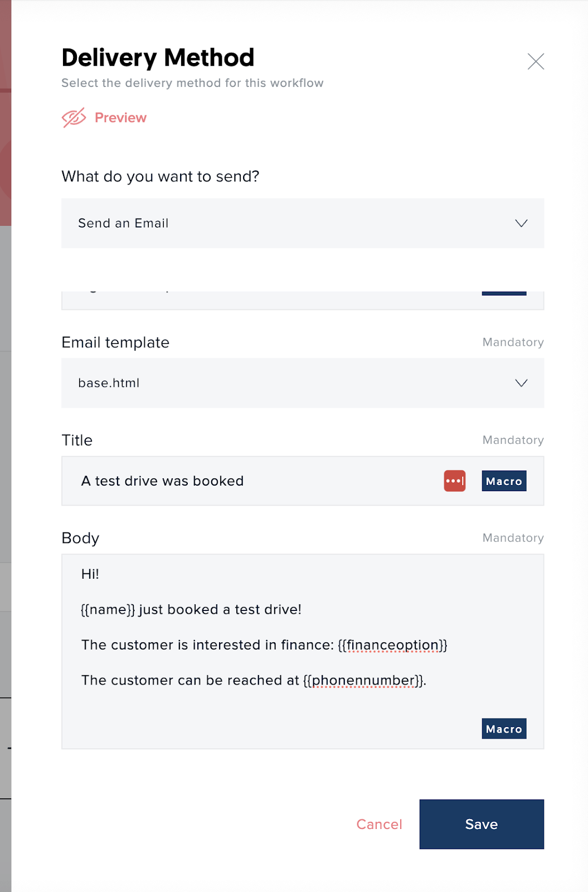The height and width of the screenshot is (892, 588).
Task: Click the chevron arrow next to base.html
Action: click(521, 383)
